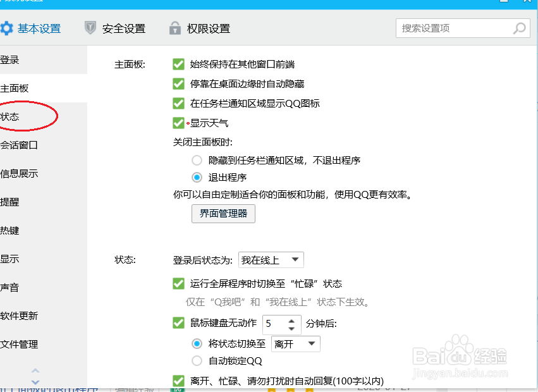Uncheck 运行全屏程序时切换至忙碌状态

click(178, 283)
